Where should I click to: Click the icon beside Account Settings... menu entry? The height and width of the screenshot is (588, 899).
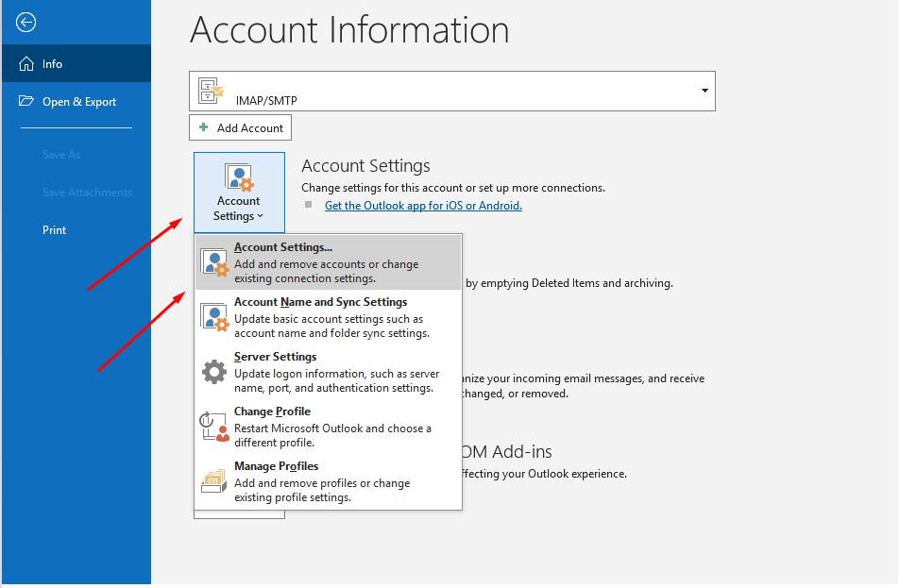coord(214,262)
